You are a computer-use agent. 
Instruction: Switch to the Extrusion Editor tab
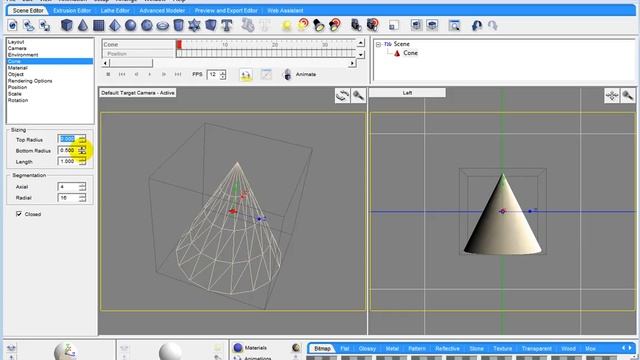pyautogui.click(x=72, y=11)
